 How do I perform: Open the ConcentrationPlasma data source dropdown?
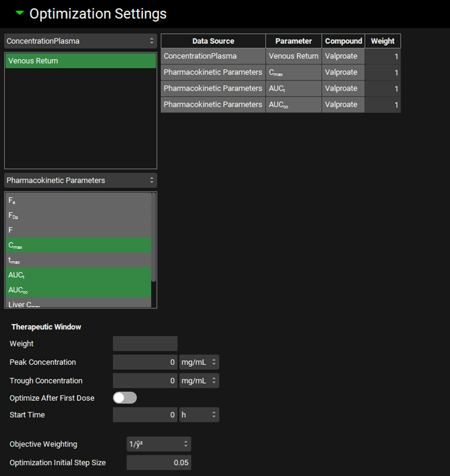click(x=80, y=41)
